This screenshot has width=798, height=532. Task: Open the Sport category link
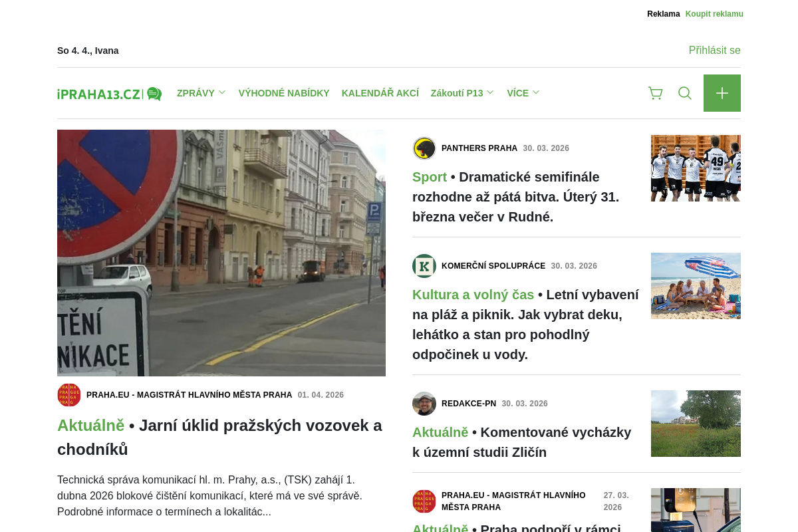pyautogui.click(x=428, y=177)
